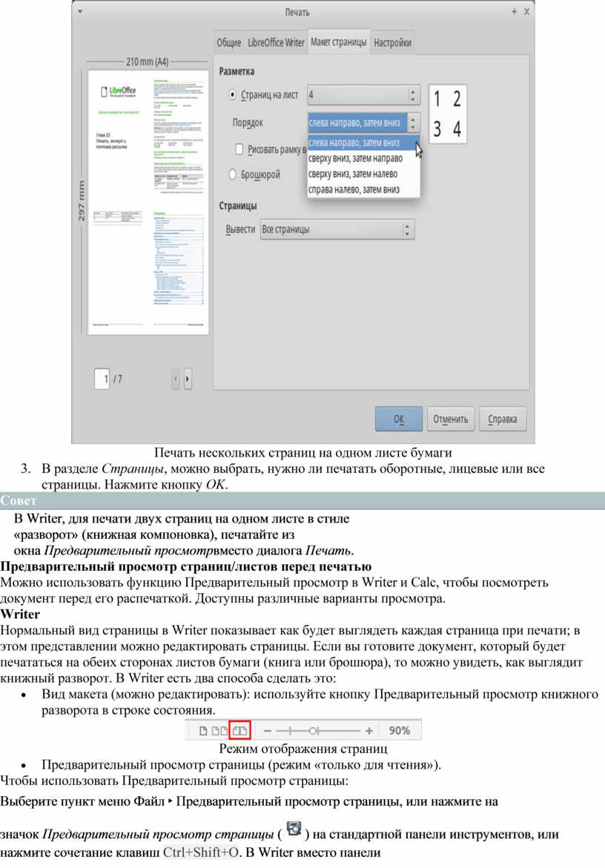Click the arrows of the Вывести dropdown
Screen dimensions: 605x868
pyautogui.click(x=407, y=229)
